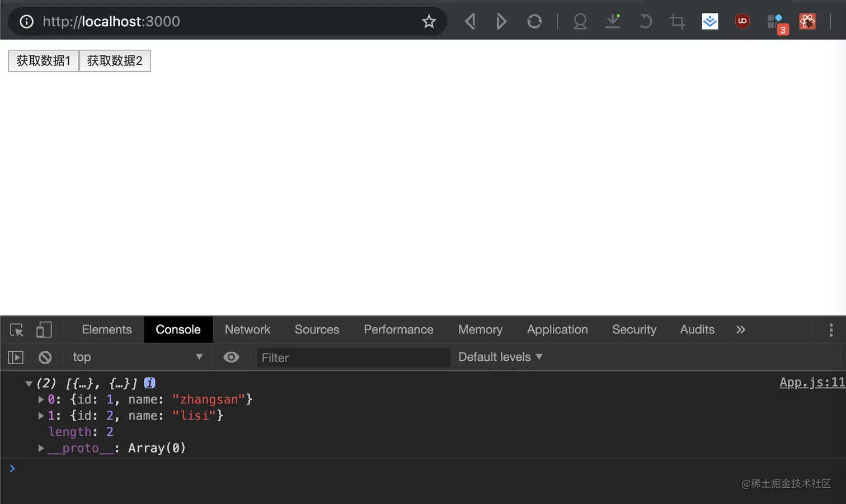The height and width of the screenshot is (504, 846).
Task: Expand array item 0 zhangsan
Action: [41, 400]
